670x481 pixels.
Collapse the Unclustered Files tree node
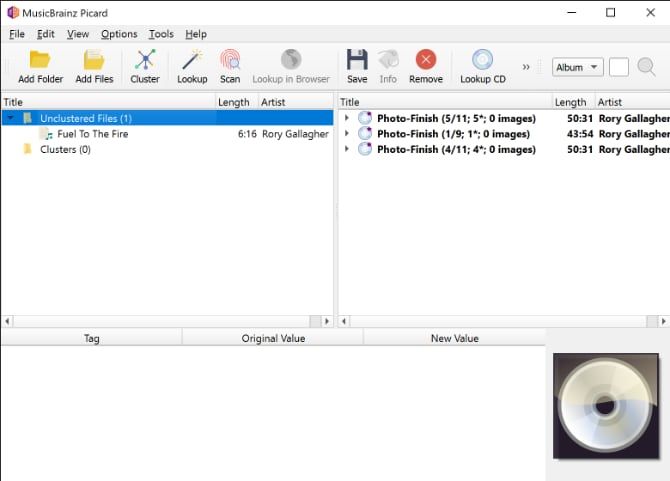coord(11,117)
